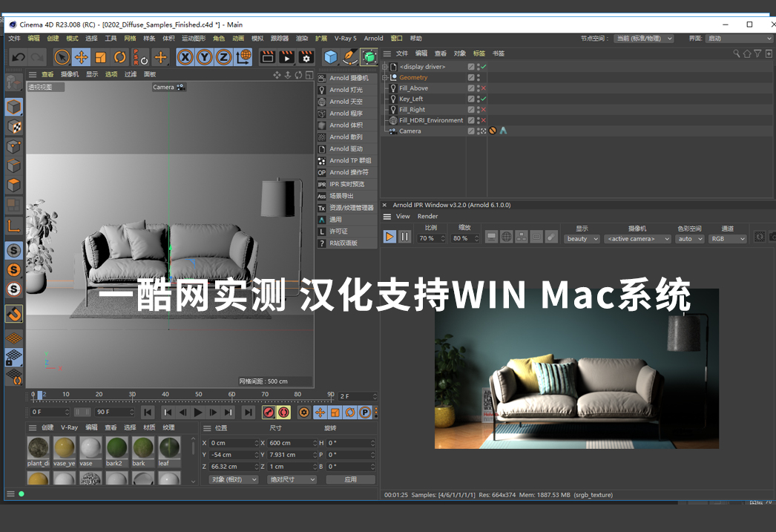
Task: Toggle the red X on Fill_HDRI_Environment
Action: 484,120
